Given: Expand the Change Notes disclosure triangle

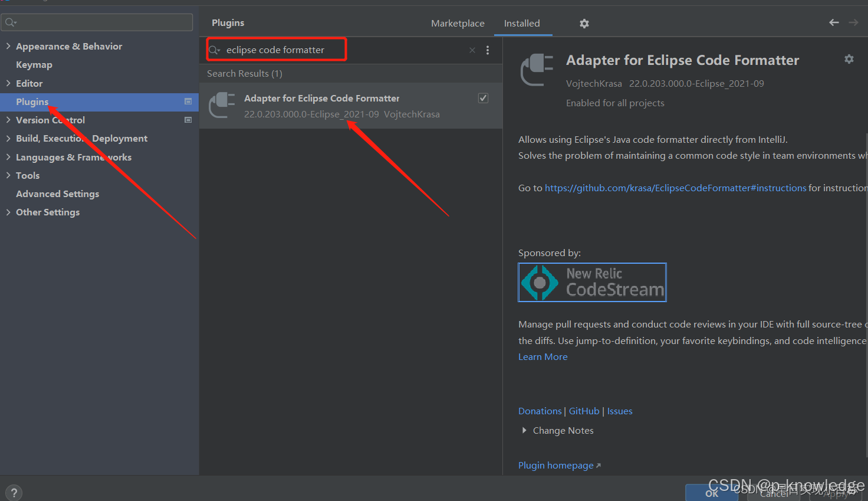Looking at the screenshot, I should pos(524,430).
